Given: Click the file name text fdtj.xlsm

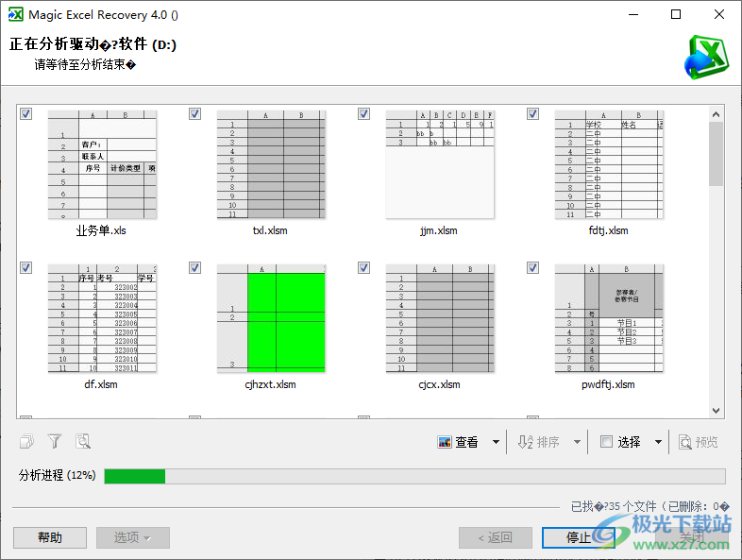Looking at the screenshot, I should click(x=609, y=230).
